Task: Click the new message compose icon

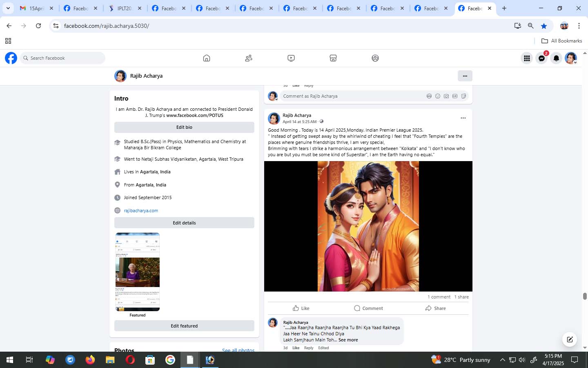Action: (570, 339)
